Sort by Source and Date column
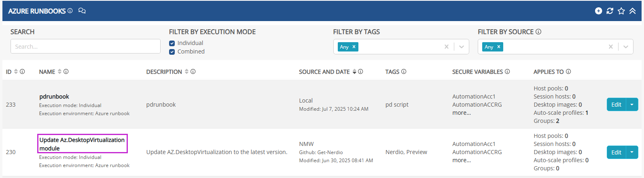644x178 pixels. click(x=354, y=71)
